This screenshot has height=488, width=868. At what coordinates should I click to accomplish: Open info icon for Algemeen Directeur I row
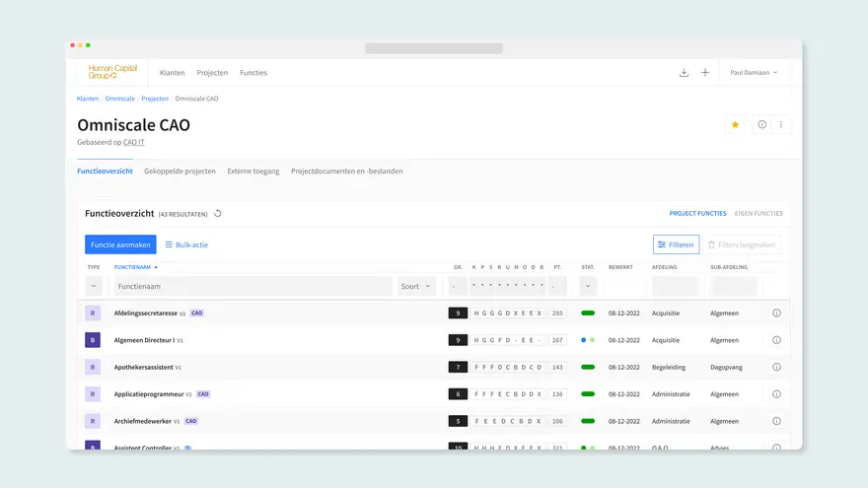click(776, 340)
